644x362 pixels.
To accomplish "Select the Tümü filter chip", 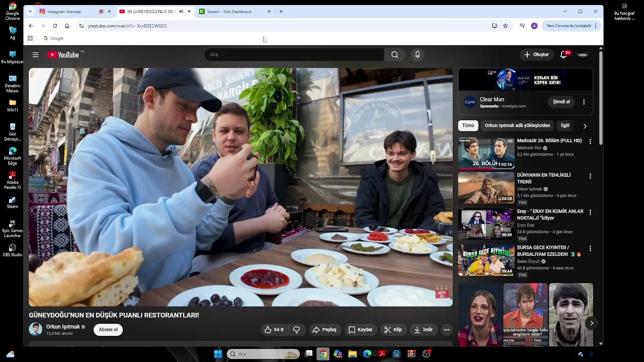I will (x=468, y=126).
